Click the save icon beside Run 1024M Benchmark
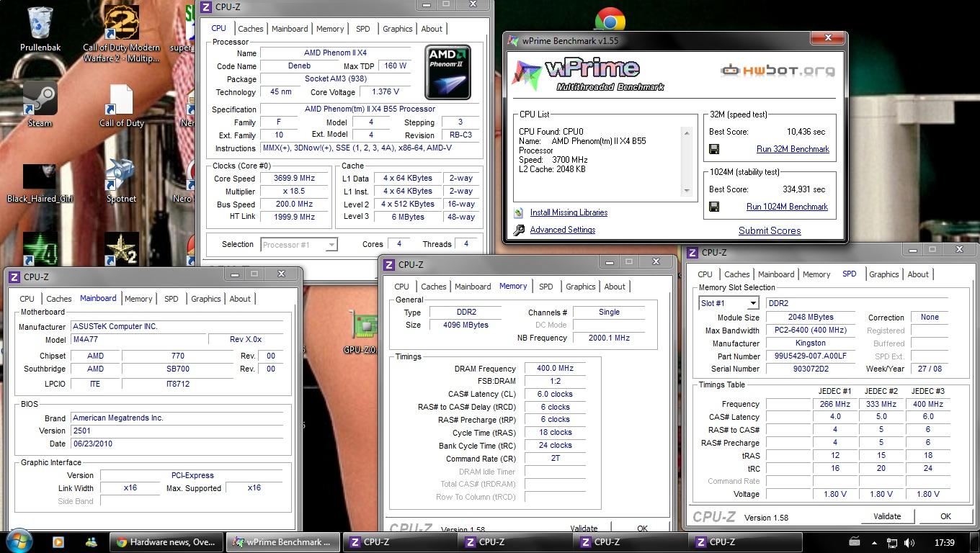Viewport: 980px width, 553px height. coord(714,207)
